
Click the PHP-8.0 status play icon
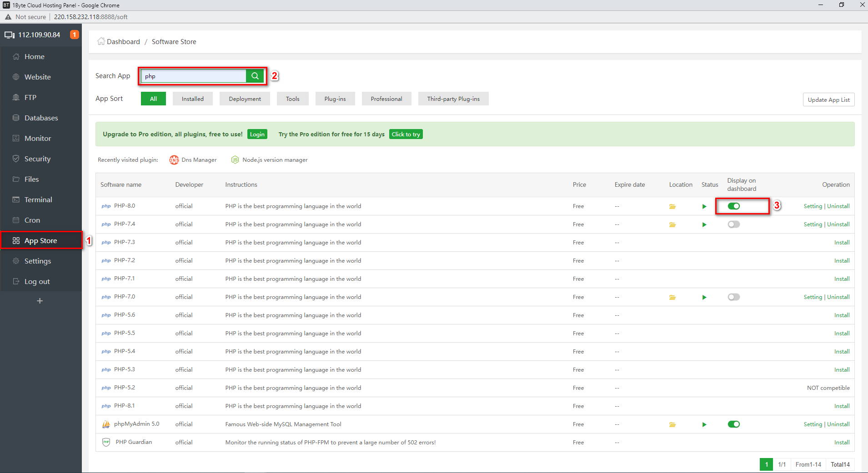coord(704,206)
